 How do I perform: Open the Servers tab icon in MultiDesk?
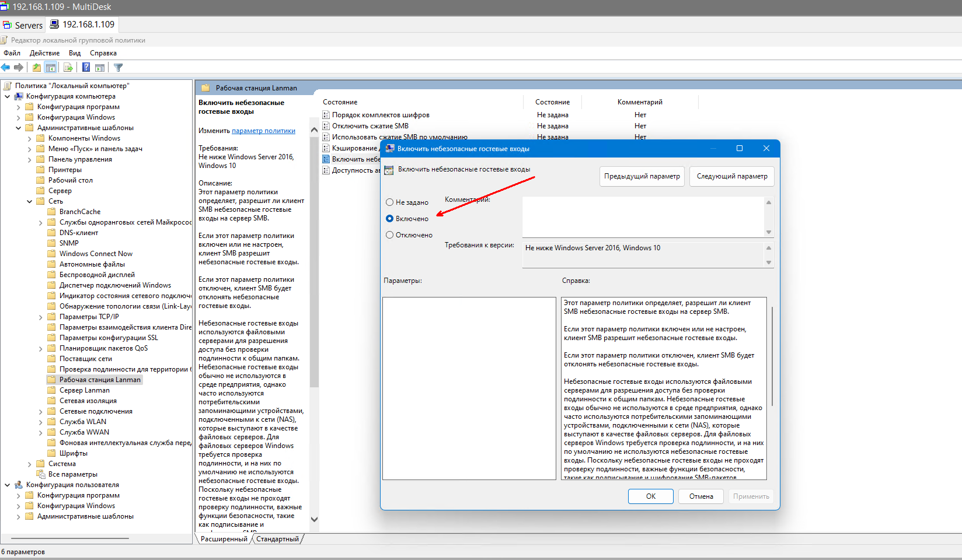(7, 25)
